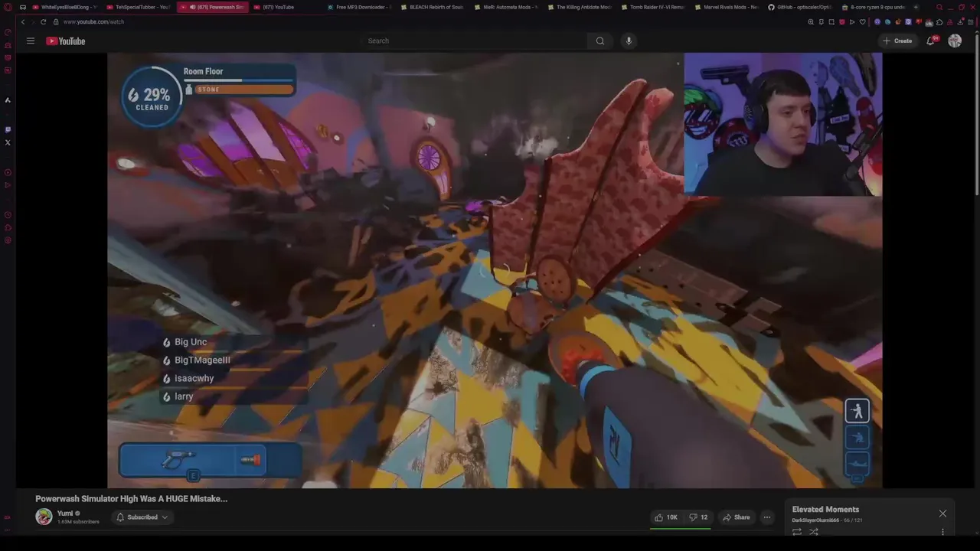Bookmark page with the heart icon
The image size is (980, 551).
(x=862, y=21)
